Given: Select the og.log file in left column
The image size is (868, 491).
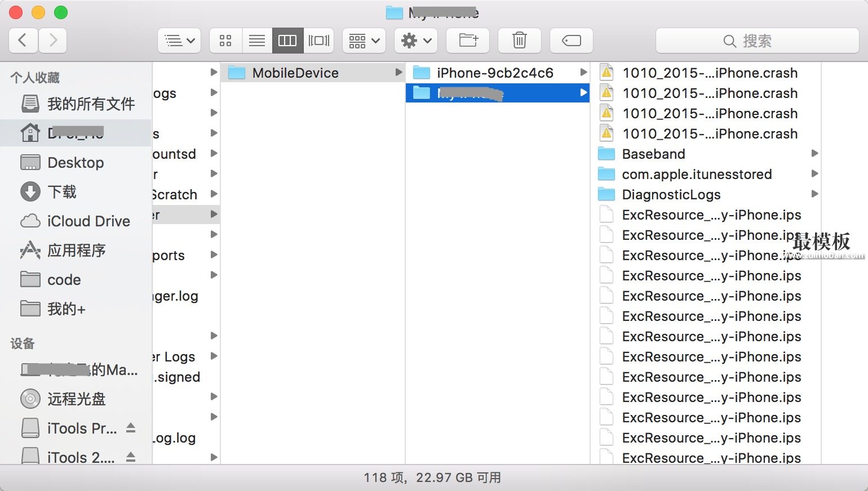Looking at the screenshot, I should click(185, 438).
